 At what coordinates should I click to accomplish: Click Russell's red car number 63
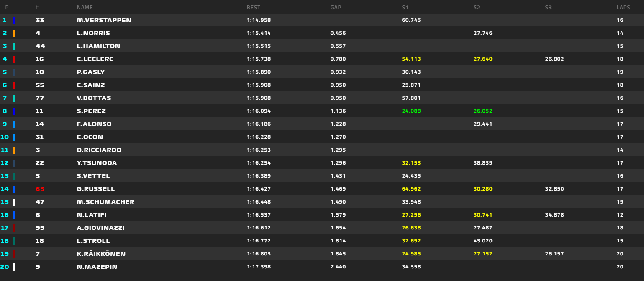click(x=40, y=189)
